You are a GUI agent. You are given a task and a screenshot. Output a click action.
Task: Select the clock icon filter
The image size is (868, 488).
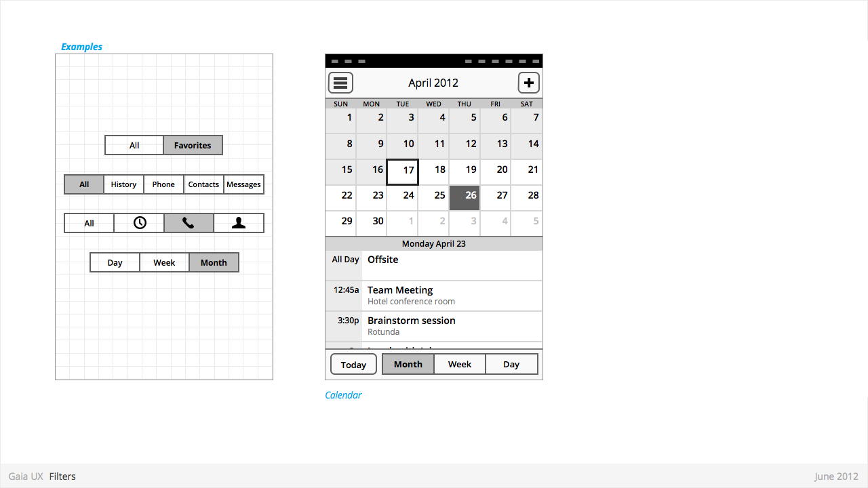[x=139, y=223]
